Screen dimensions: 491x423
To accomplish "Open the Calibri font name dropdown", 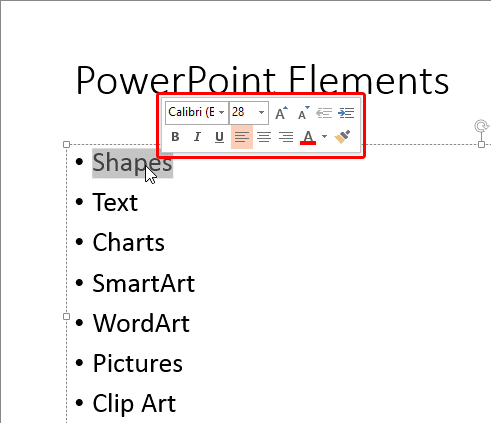I will point(221,112).
